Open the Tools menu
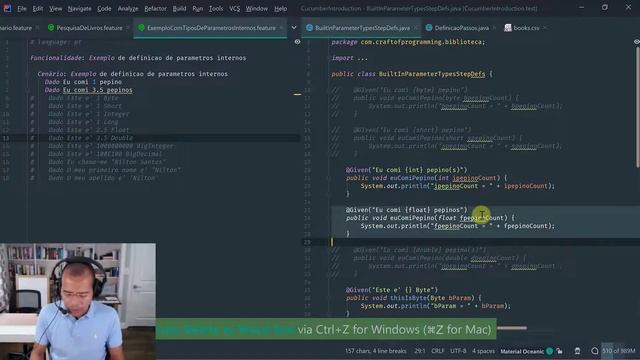This screenshot has height=360, width=640. pos(216,8)
